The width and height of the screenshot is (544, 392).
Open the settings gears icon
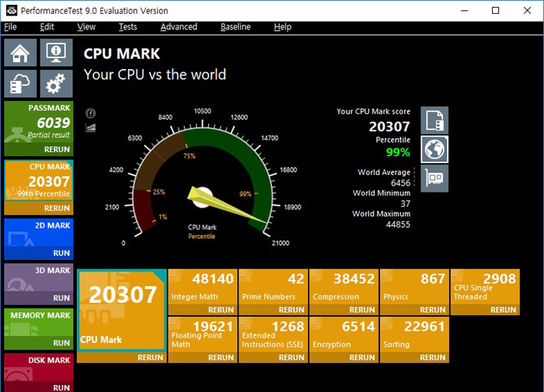56,84
